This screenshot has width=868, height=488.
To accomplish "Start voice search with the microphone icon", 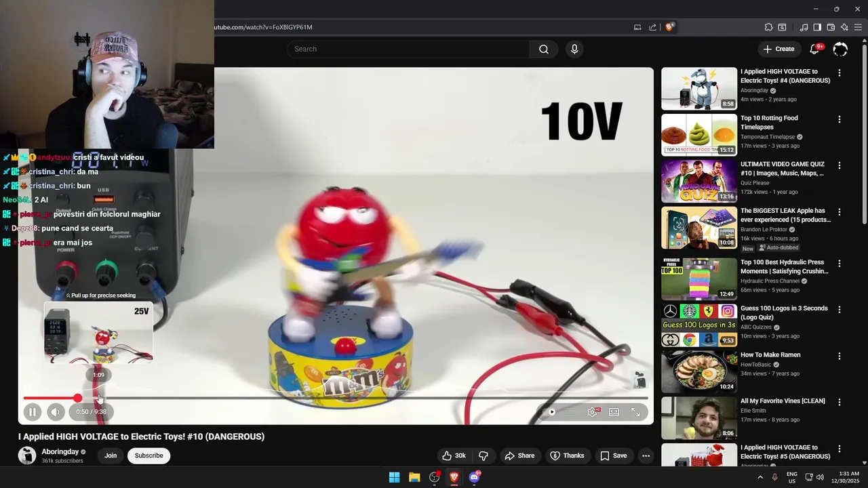I will [574, 49].
